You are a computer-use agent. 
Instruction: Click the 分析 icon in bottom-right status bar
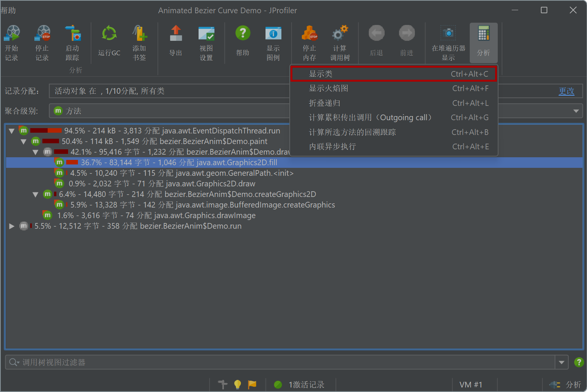pyautogui.click(x=555, y=384)
